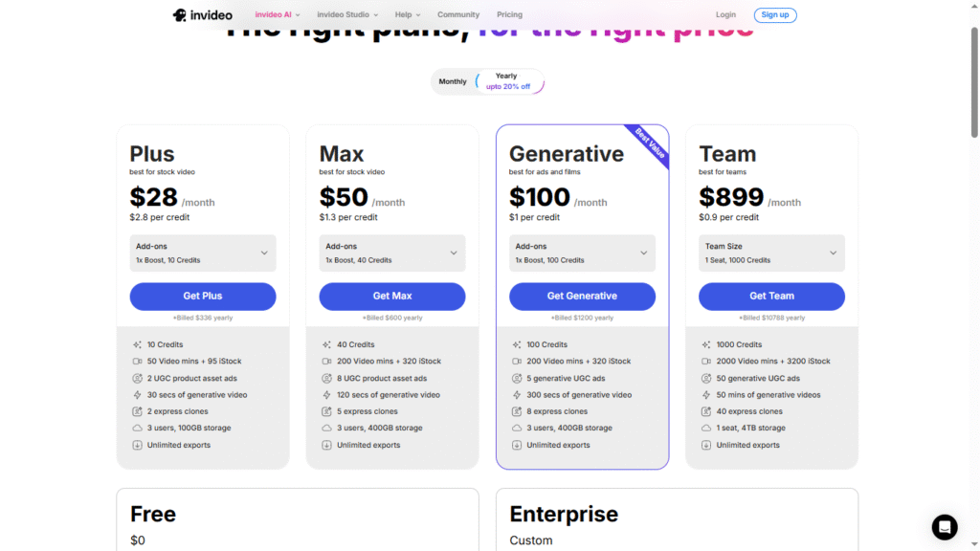Click the express clones icon in Max plan

pyautogui.click(x=327, y=411)
